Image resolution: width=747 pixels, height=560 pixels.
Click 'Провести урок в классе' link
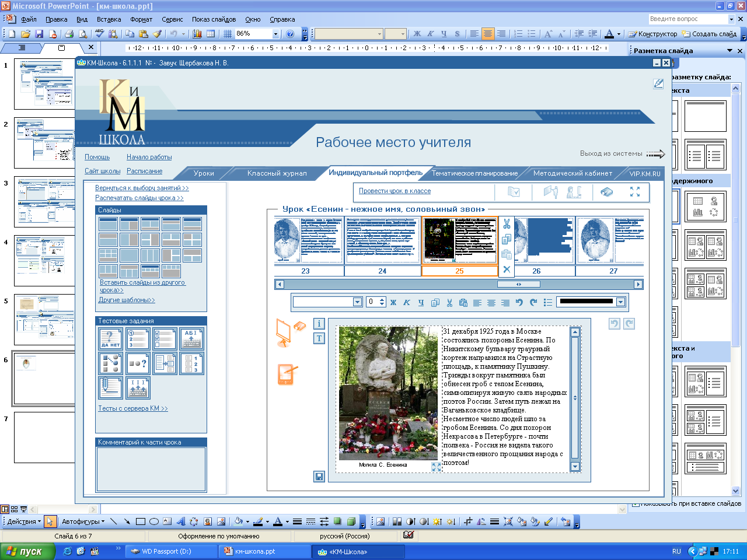(x=395, y=191)
